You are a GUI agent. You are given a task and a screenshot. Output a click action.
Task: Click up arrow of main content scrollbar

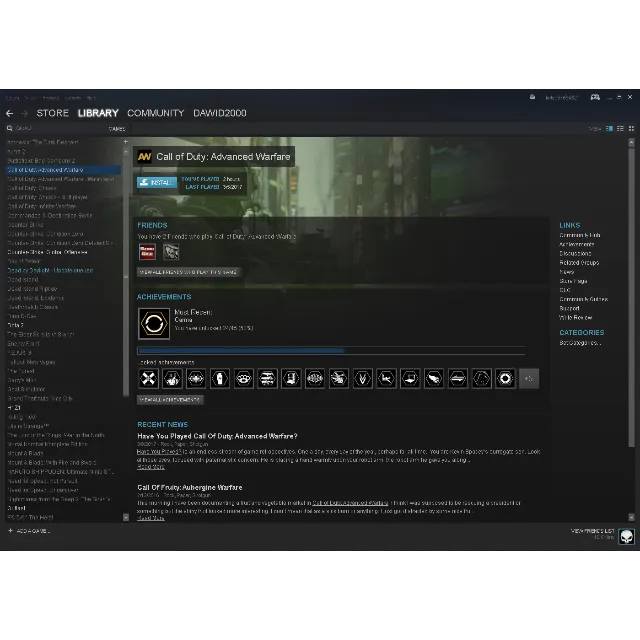pyautogui.click(x=631, y=142)
